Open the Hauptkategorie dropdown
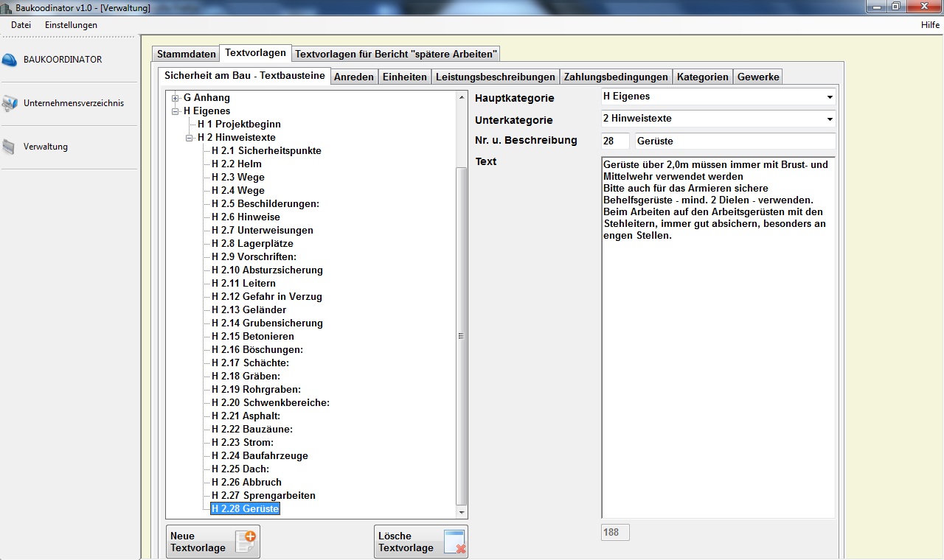Image resolution: width=944 pixels, height=560 pixels. (x=829, y=97)
